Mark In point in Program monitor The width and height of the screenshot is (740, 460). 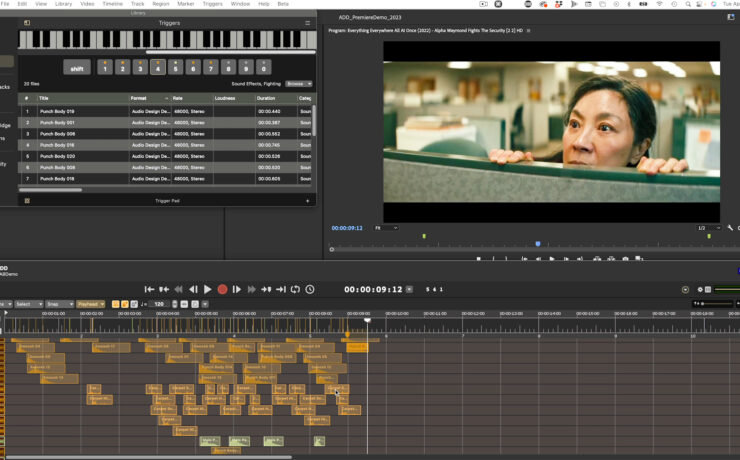(x=493, y=259)
